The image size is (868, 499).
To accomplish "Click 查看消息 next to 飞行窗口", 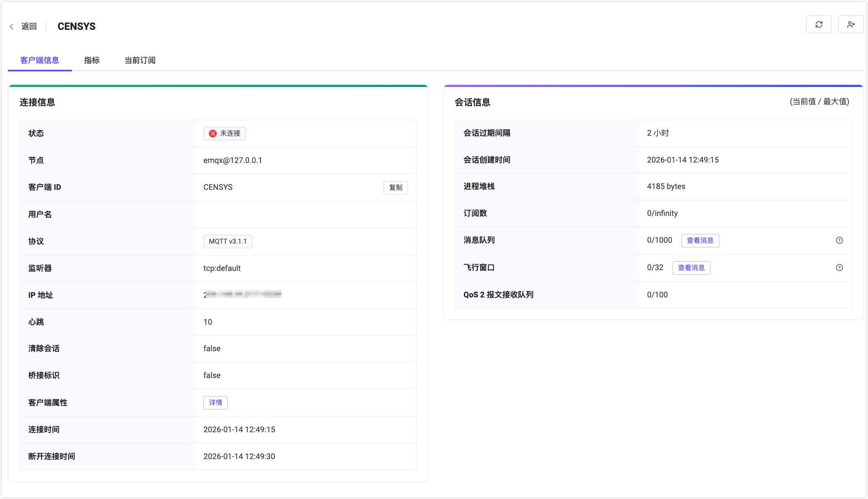I will coord(691,268).
